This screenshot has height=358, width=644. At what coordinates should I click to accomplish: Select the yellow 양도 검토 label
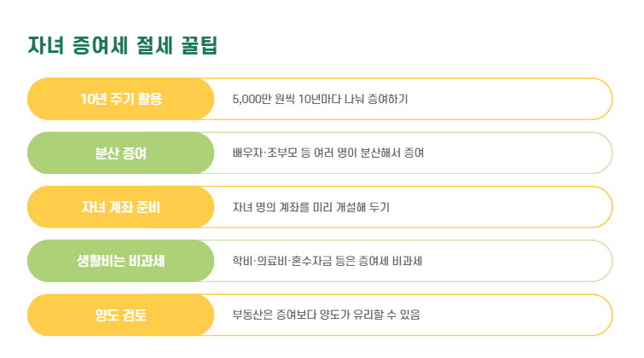click(121, 315)
